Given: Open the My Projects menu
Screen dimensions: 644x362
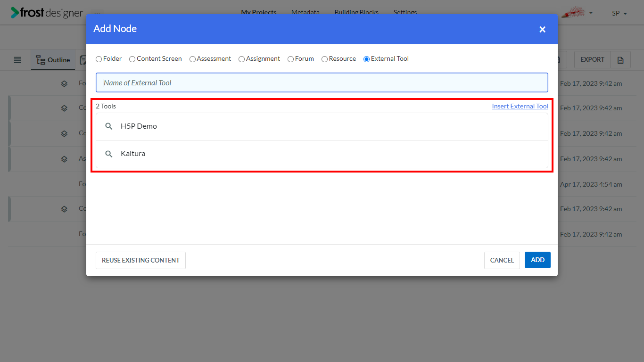Looking at the screenshot, I should [259, 12].
